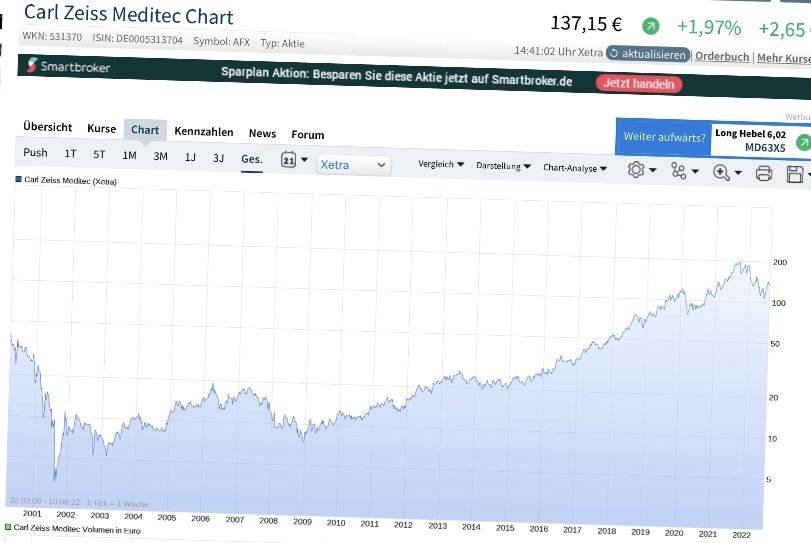Open the Xetra exchange dropdown
The image size is (811, 543).
[x=354, y=164]
